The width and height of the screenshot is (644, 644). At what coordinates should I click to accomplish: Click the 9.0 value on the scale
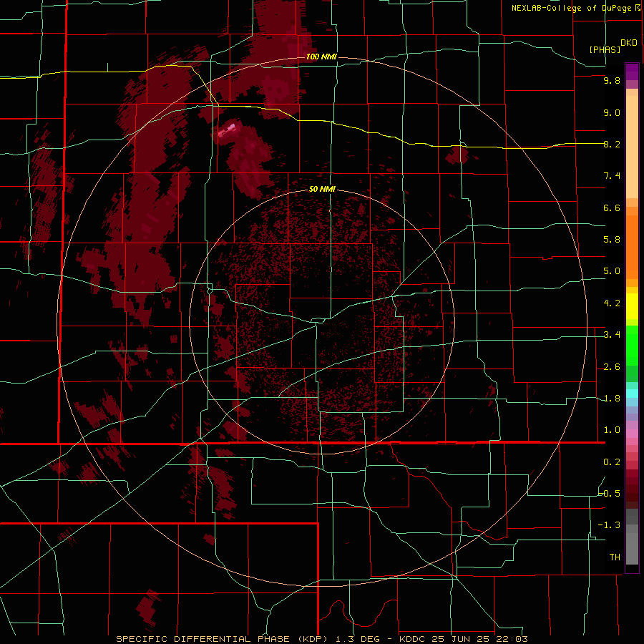point(612,112)
